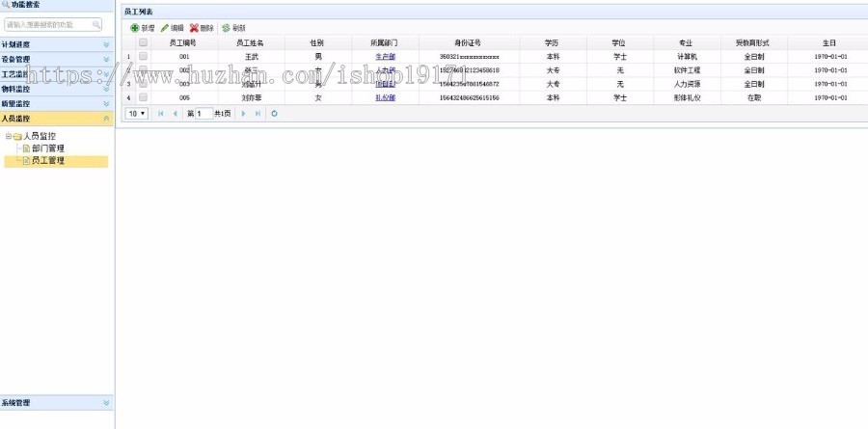Sort by 所属部门 column header

(385, 42)
